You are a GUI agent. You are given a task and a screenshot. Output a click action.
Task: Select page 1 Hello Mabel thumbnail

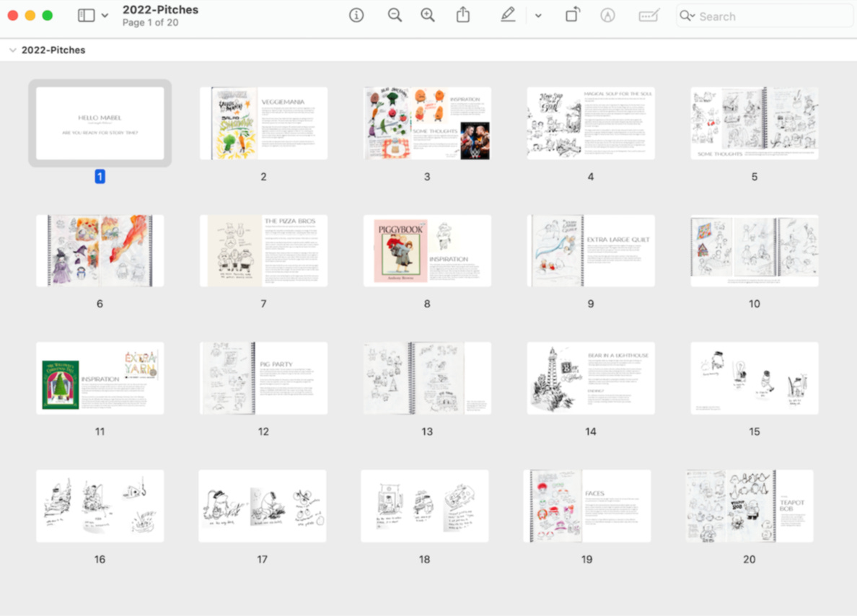pos(100,123)
